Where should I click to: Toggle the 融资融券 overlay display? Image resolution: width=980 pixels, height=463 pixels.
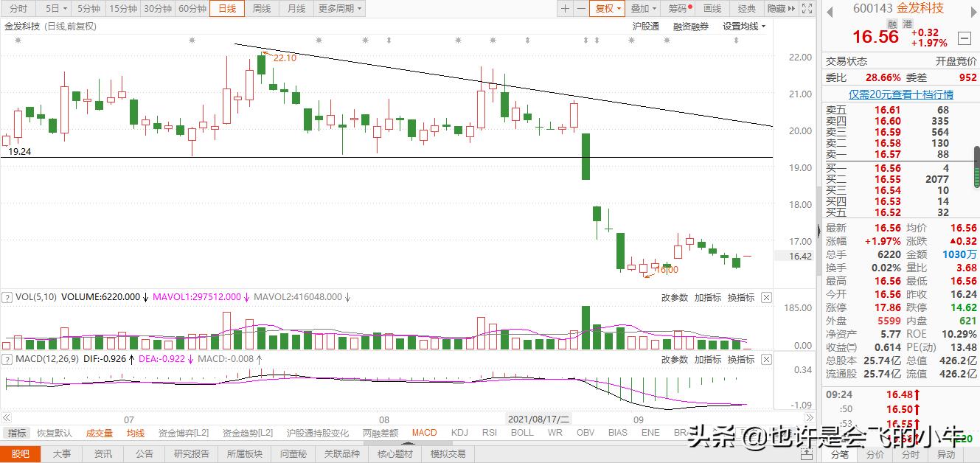(690, 27)
